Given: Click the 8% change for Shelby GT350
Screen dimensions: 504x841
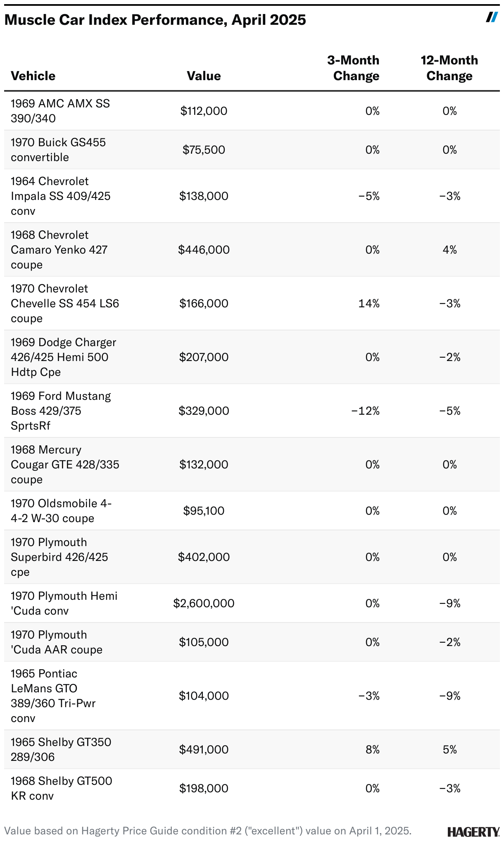Looking at the screenshot, I should 372,750.
